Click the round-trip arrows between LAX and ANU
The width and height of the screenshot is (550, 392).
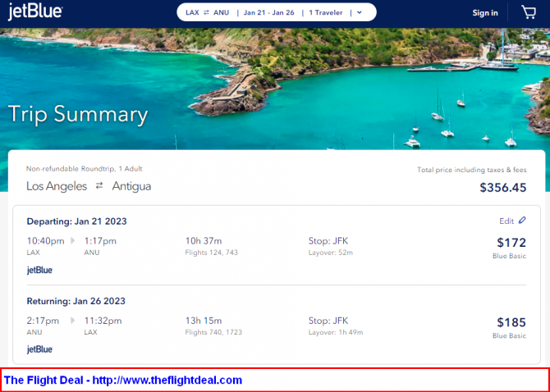206,12
